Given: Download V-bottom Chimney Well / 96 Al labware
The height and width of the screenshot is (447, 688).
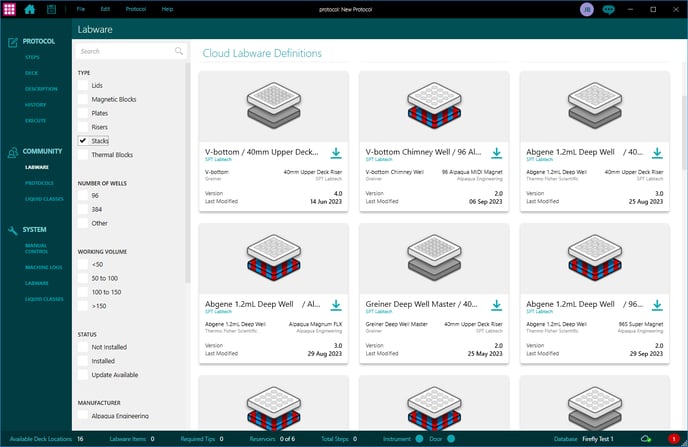Looking at the screenshot, I should 496,153.
